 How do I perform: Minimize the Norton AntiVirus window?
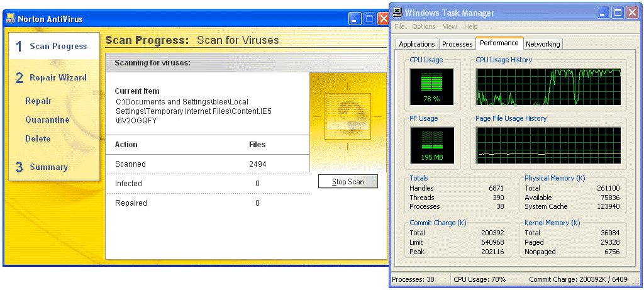coord(356,18)
